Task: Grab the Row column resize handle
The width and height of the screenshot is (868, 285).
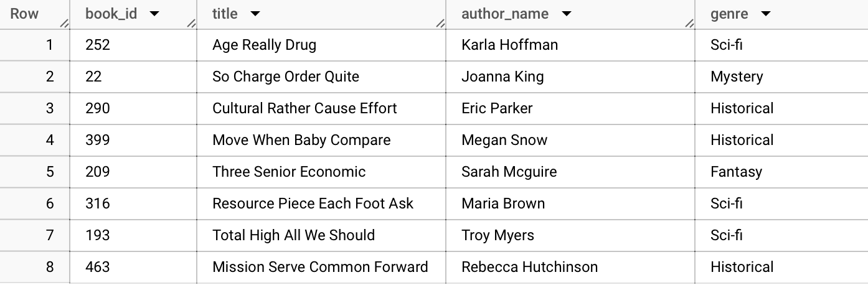Action: click(64, 24)
